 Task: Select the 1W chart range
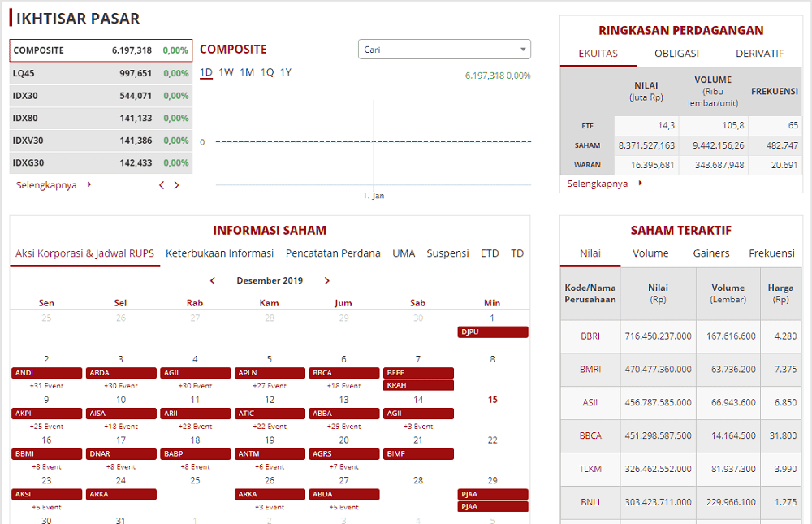tap(227, 72)
